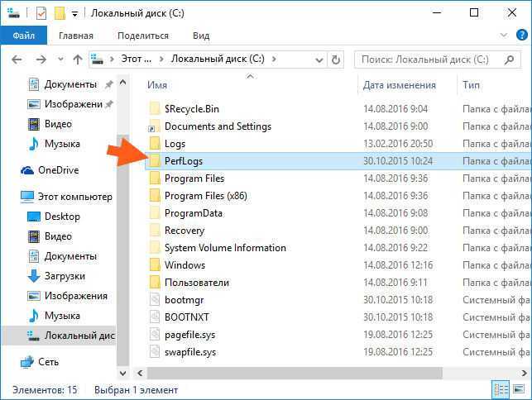Select the Program Files folder icon
532x400 pixels.
(155, 179)
